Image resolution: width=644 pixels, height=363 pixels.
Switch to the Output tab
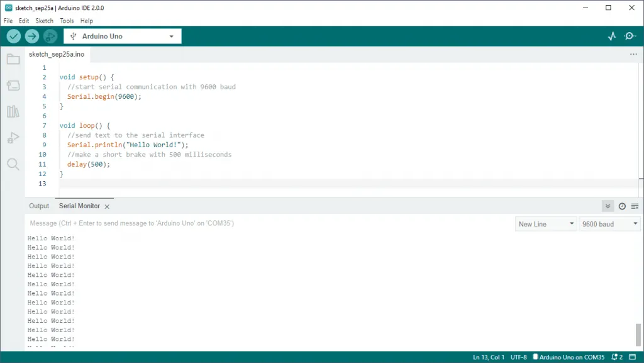pos(38,206)
